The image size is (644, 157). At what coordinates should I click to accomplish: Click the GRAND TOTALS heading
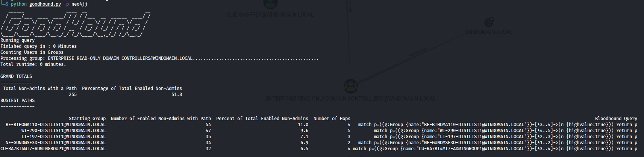16,76
